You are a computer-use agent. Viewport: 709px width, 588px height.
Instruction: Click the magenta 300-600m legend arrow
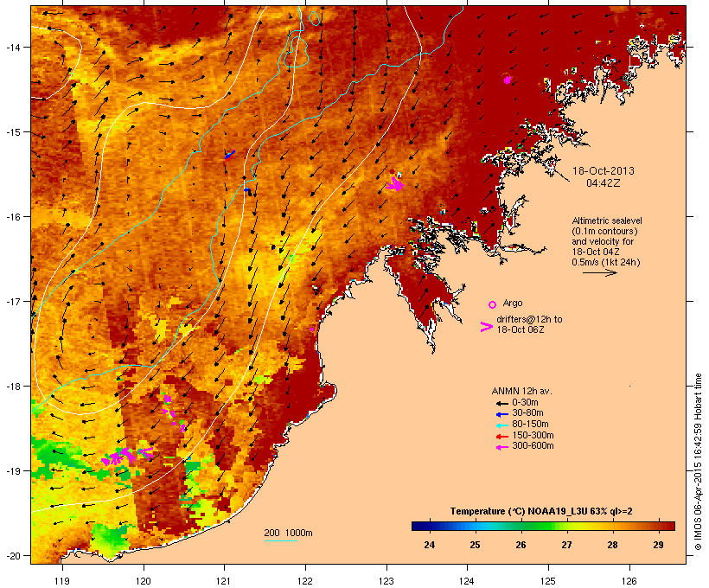[x=501, y=447]
